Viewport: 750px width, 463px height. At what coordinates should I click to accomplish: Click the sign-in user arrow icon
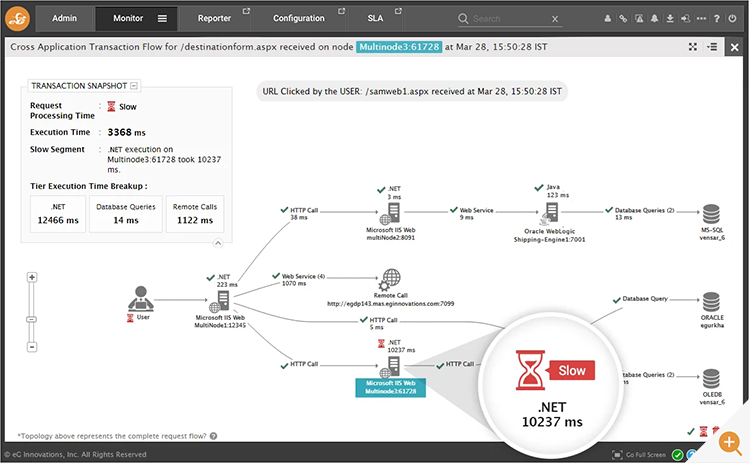click(x=685, y=19)
